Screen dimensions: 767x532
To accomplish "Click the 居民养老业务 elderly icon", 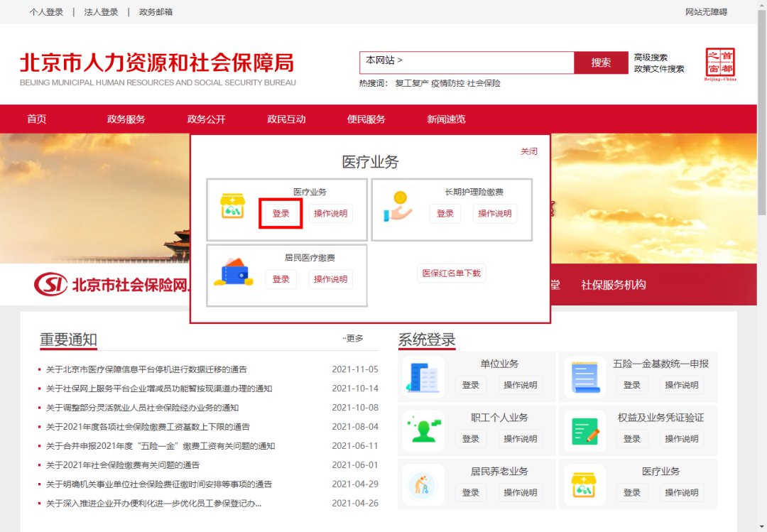I will [423, 485].
